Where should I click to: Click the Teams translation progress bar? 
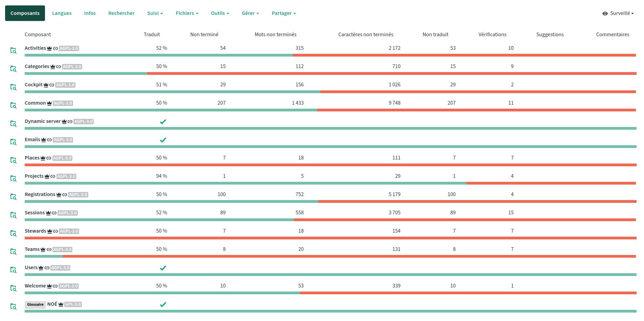click(330, 256)
